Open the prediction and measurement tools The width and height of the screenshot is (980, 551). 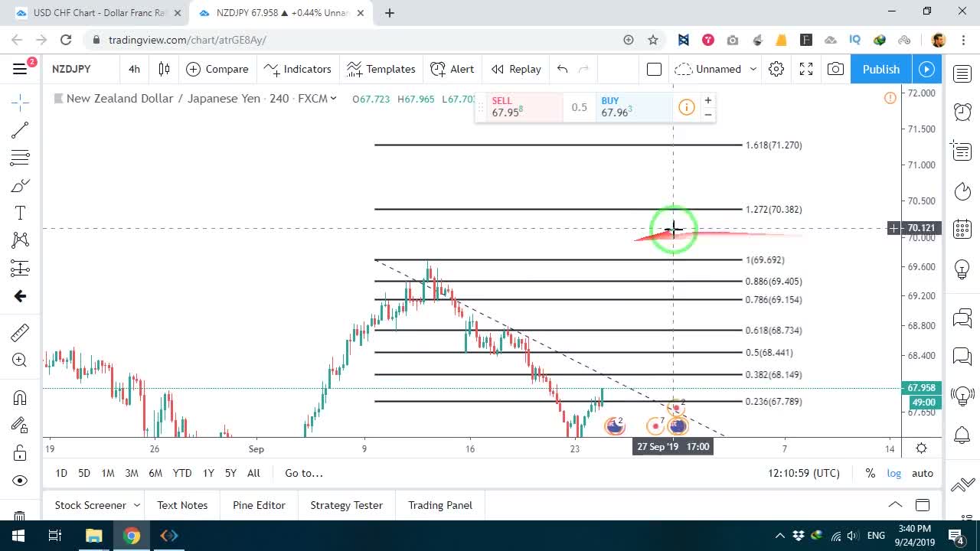[21, 269]
